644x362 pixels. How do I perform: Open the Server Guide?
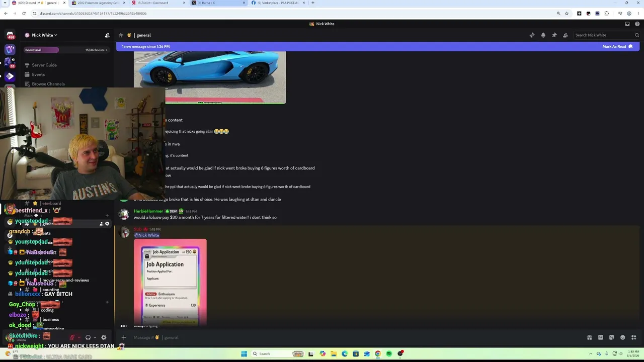44,65
